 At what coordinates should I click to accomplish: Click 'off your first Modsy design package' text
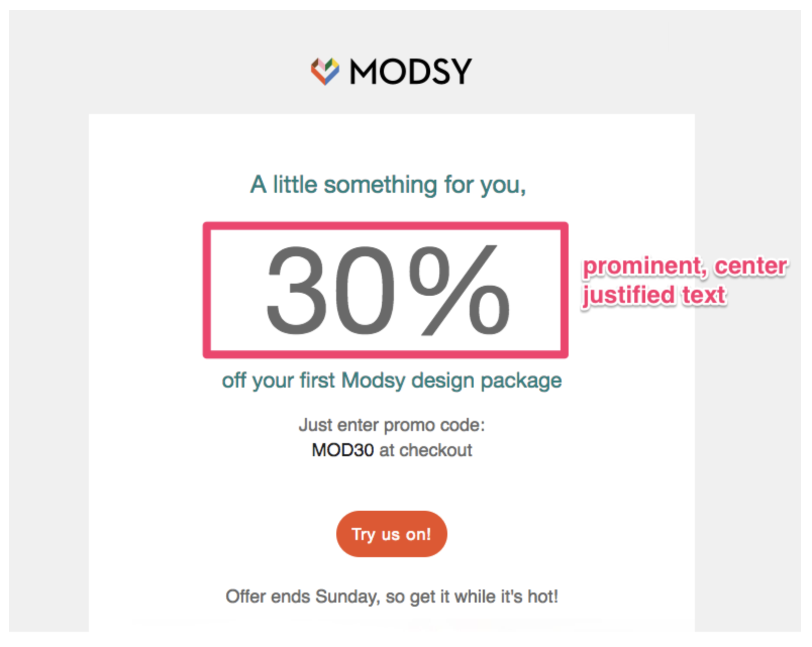(392, 381)
